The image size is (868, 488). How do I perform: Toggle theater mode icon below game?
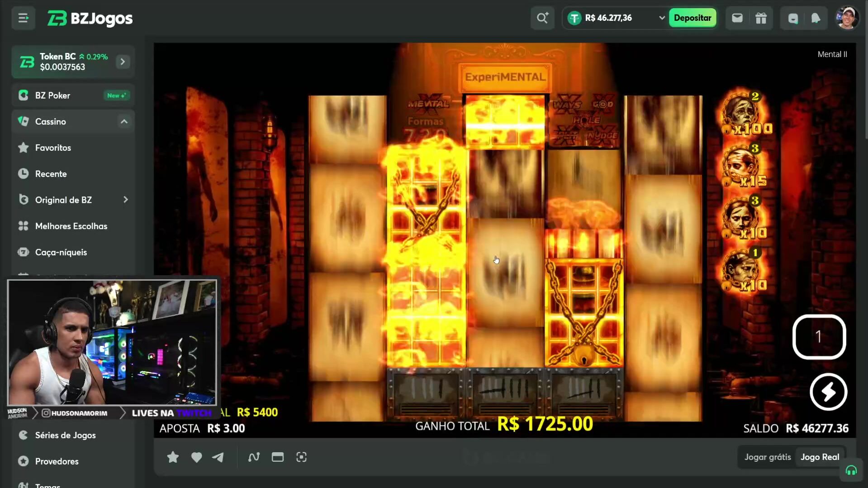278,457
